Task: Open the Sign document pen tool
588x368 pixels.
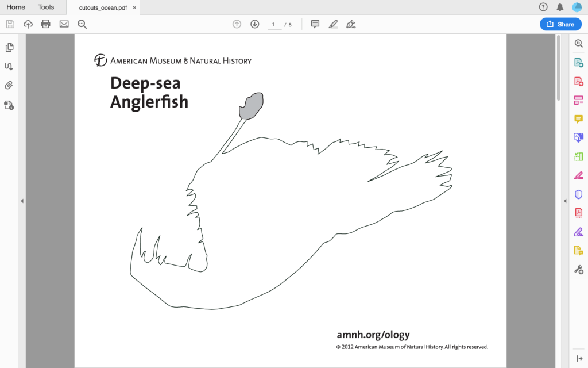Action: pyautogui.click(x=351, y=24)
